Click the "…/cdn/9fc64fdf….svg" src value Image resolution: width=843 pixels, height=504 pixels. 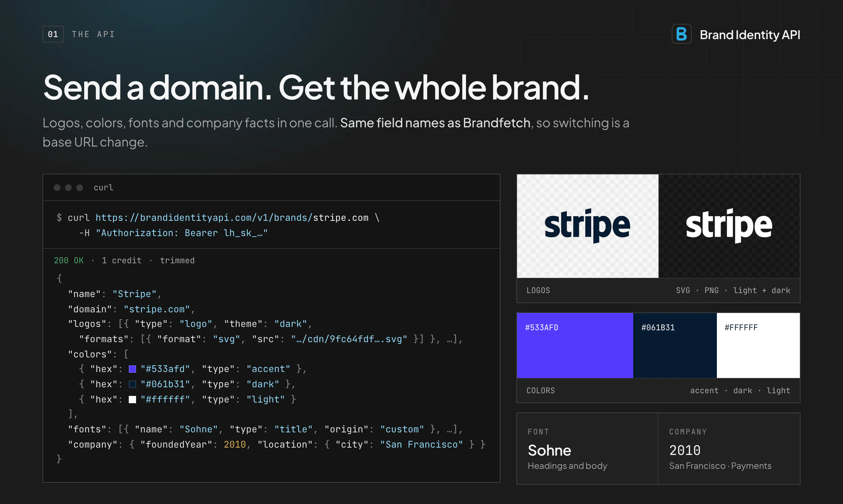349,339
